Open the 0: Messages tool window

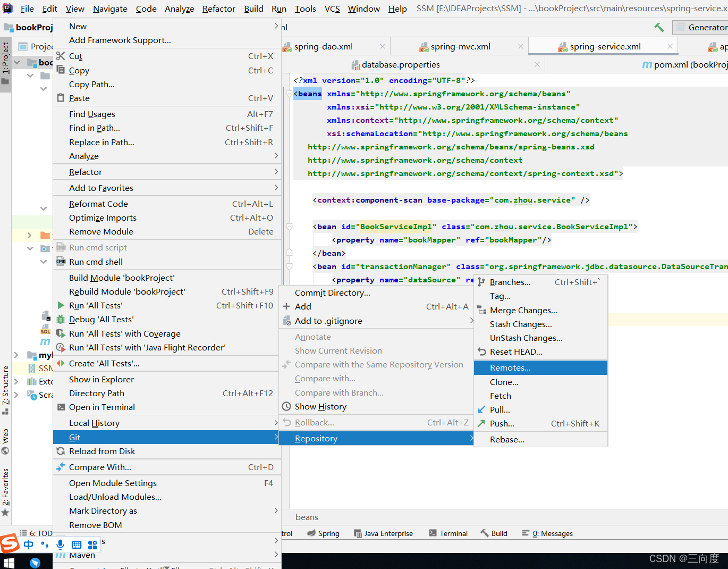click(x=547, y=533)
